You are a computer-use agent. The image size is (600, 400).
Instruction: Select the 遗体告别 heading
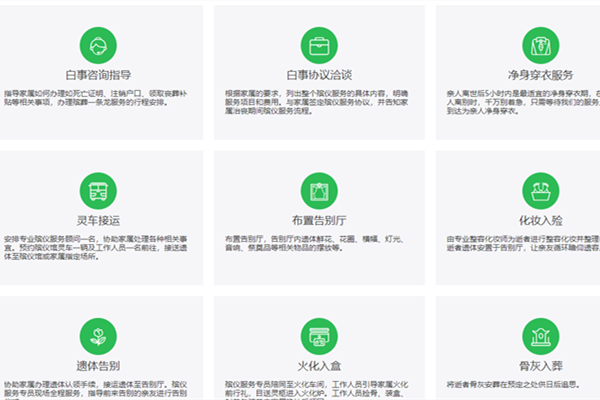point(98,366)
